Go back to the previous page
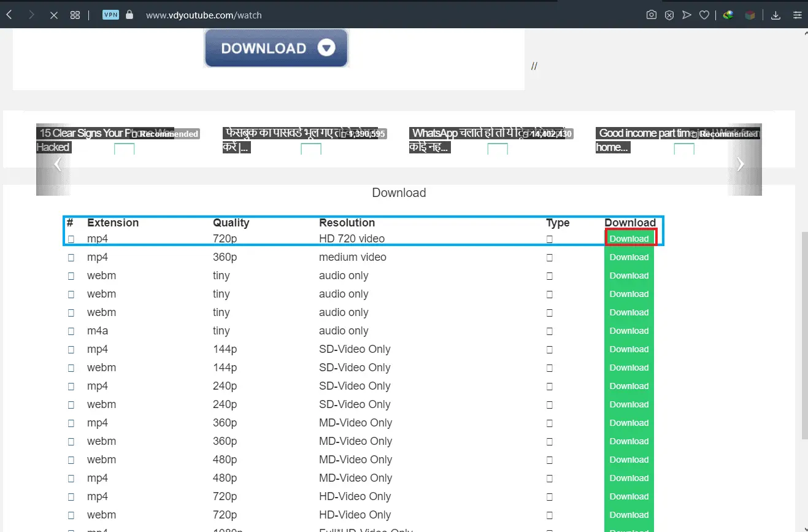808x532 pixels. (x=10, y=15)
